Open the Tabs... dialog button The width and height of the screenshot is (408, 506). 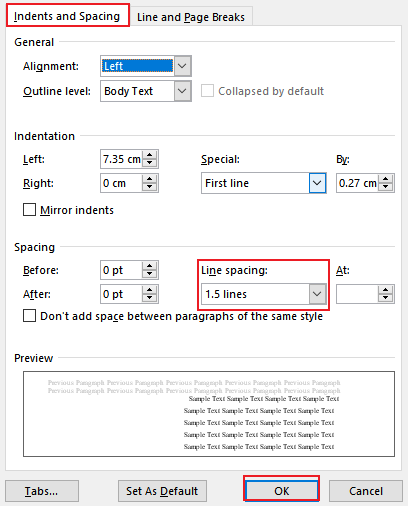tap(42, 491)
